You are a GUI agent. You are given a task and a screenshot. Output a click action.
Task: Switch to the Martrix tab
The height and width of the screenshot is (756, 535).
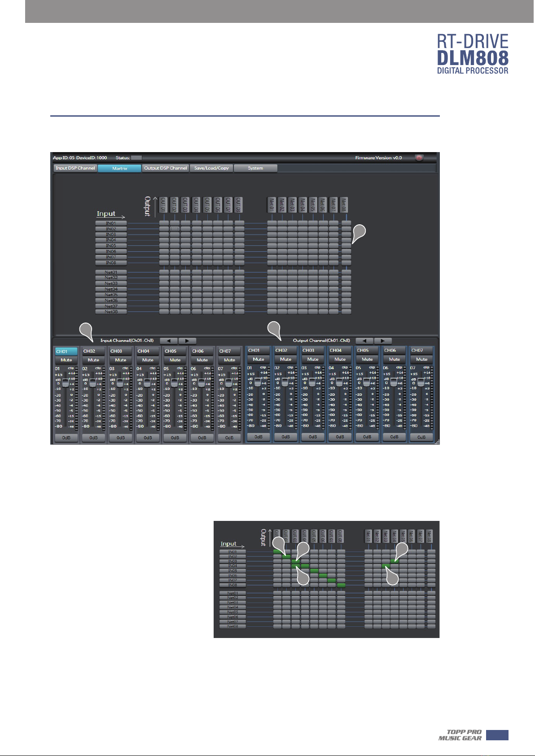(119, 168)
